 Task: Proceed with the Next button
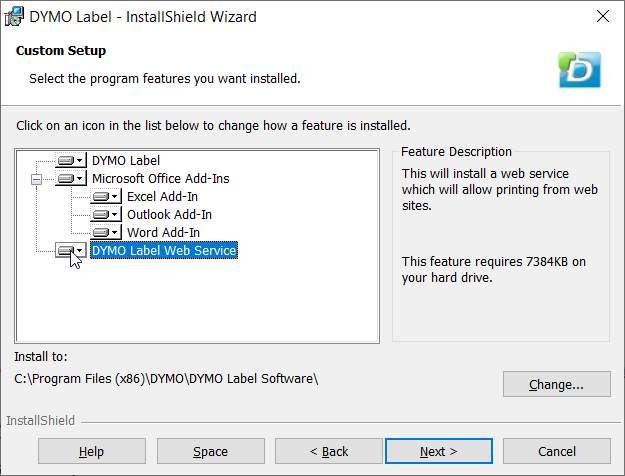click(x=439, y=451)
